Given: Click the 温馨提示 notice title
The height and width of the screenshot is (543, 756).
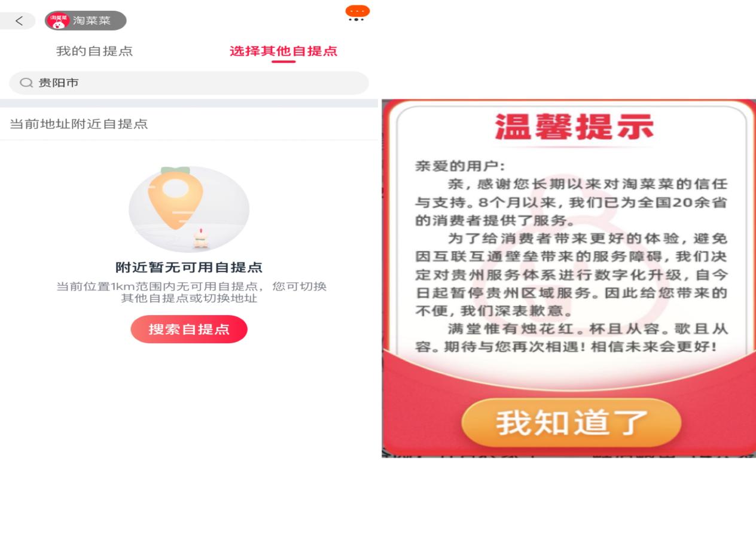Looking at the screenshot, I should point(574,126).
